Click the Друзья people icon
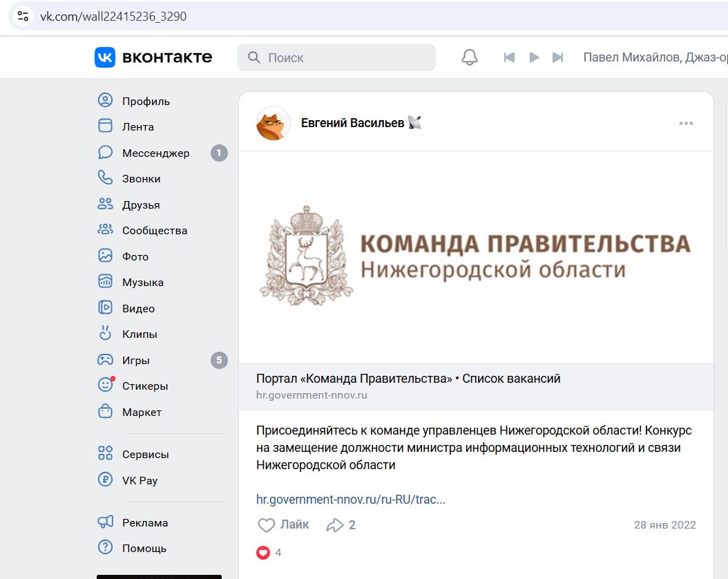728x579 pixels. 106,204
